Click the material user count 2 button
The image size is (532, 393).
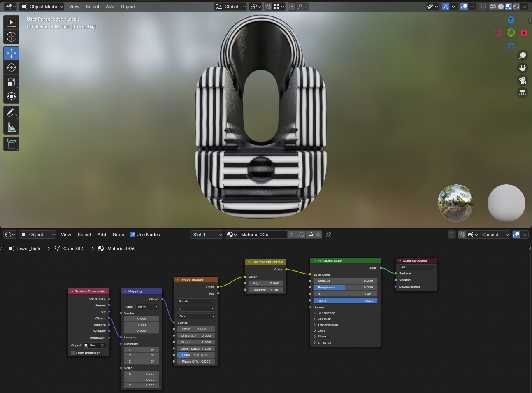tap(292, 235)
